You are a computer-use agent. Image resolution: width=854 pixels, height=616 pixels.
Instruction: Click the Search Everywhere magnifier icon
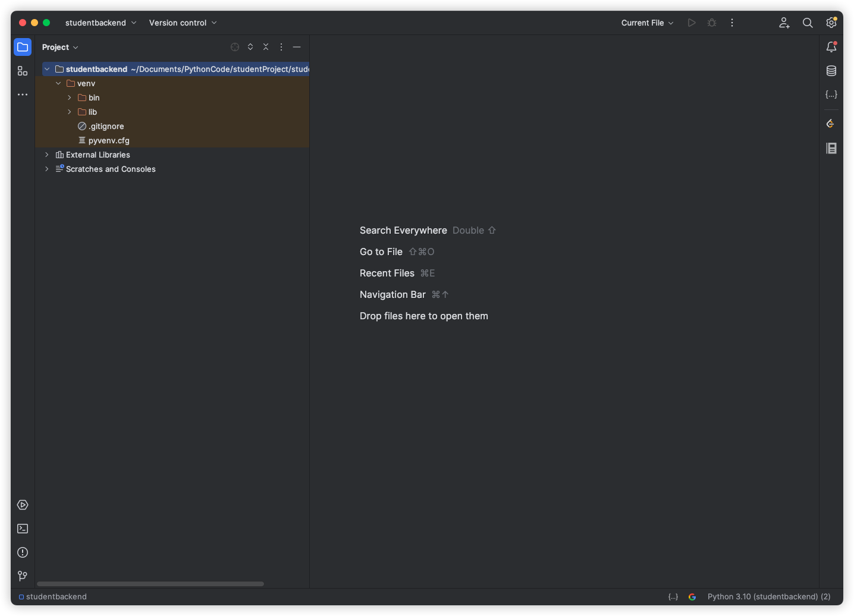808,23
